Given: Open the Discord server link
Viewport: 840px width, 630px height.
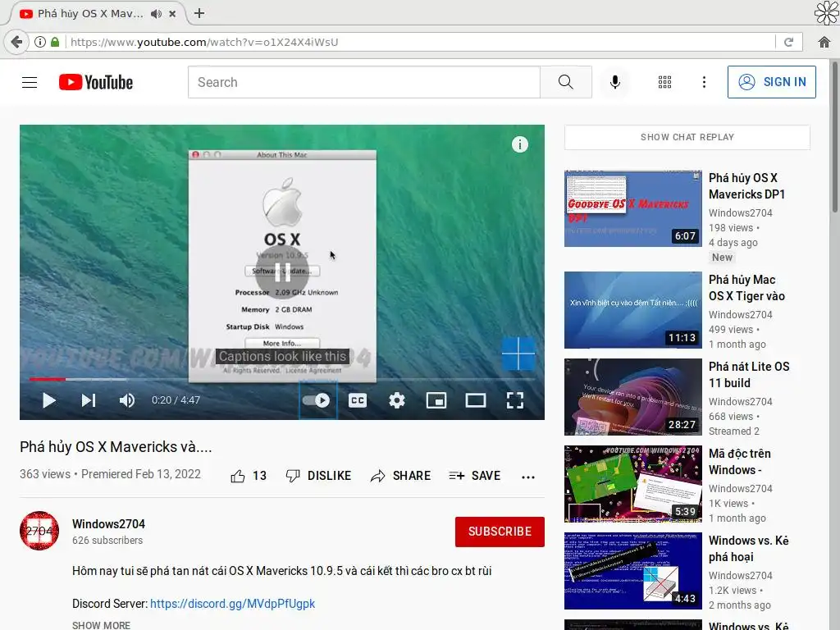Looking at the screenshot, I should click(x=232, y=604).
